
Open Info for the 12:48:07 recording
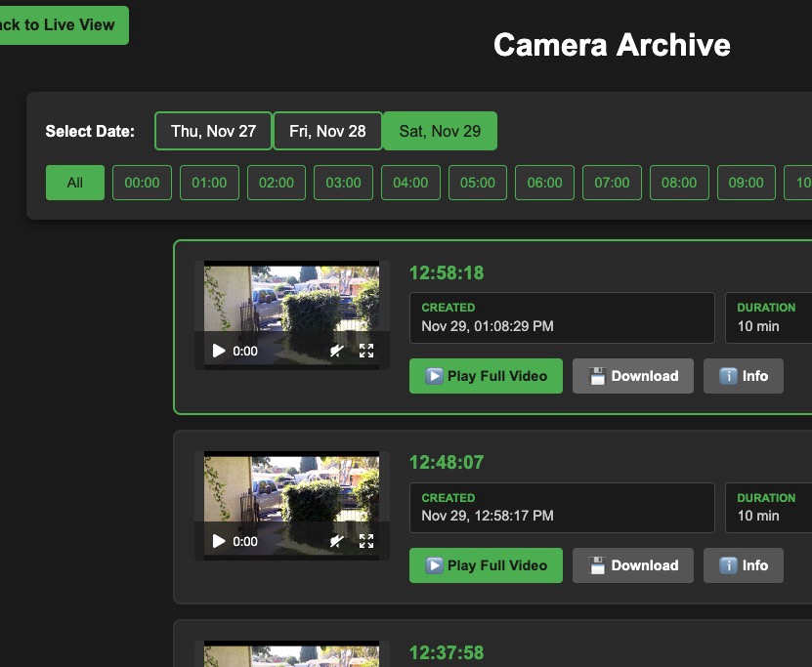coord(744,565)
